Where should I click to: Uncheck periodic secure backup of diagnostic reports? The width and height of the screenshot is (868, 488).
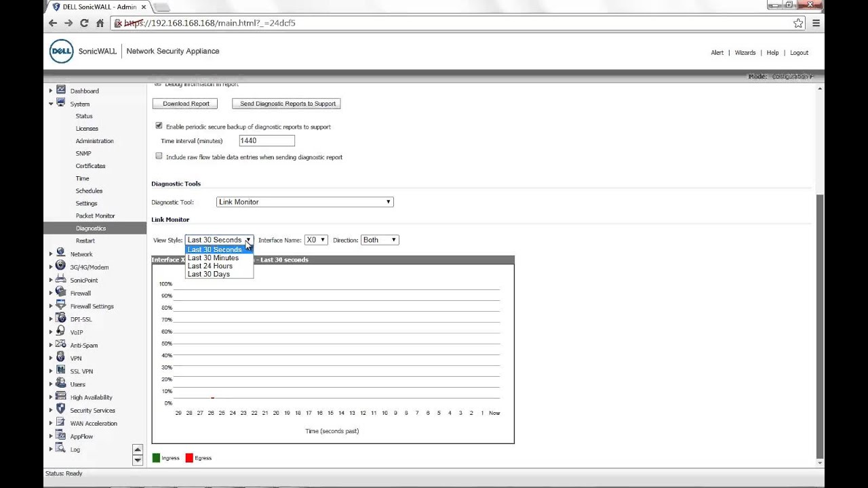(x=159, y=126)
